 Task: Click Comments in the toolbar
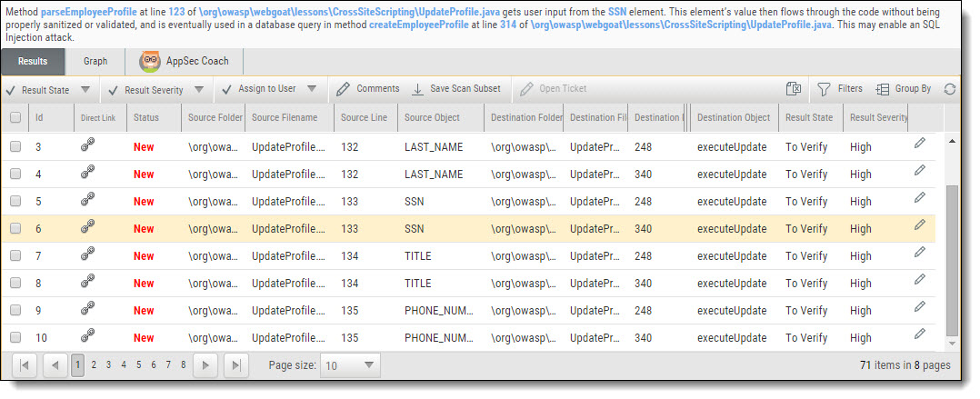[367, 89]
